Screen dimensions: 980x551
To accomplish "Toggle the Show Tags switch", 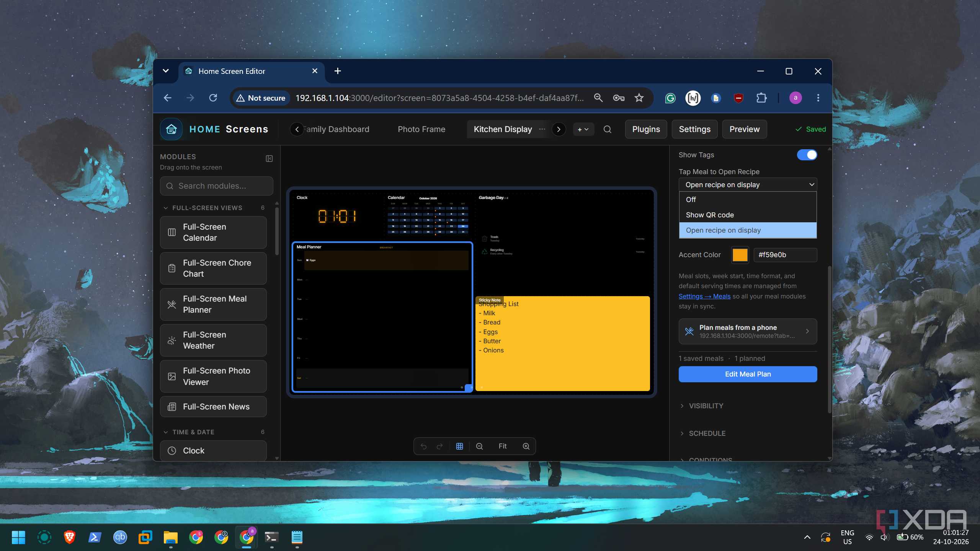I will point(807,155).
